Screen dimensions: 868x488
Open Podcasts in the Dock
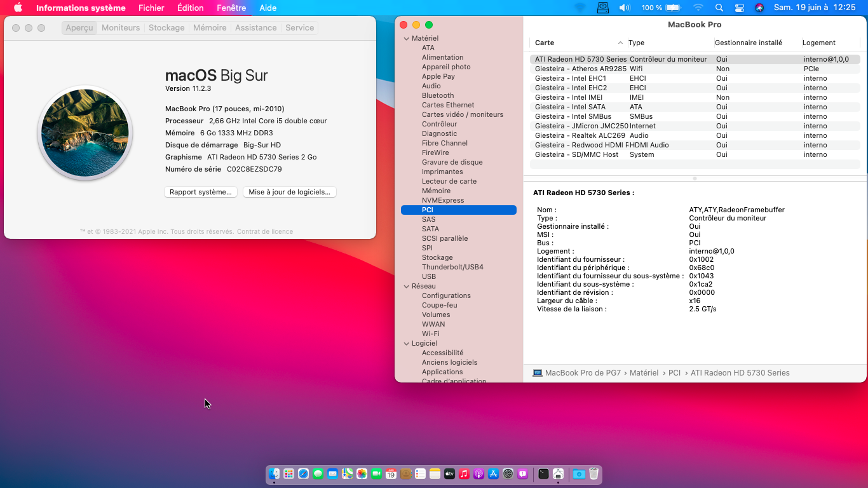click(478, 473)
